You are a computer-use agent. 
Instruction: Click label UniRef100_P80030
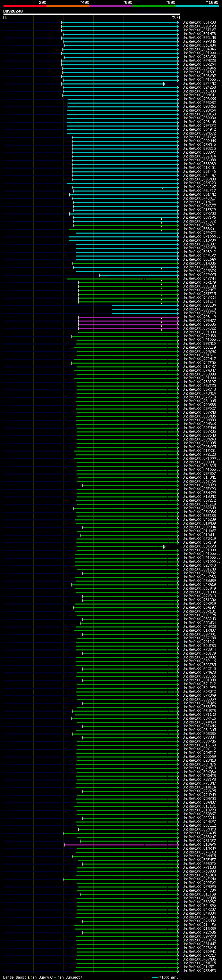click(x=199, y=118)
